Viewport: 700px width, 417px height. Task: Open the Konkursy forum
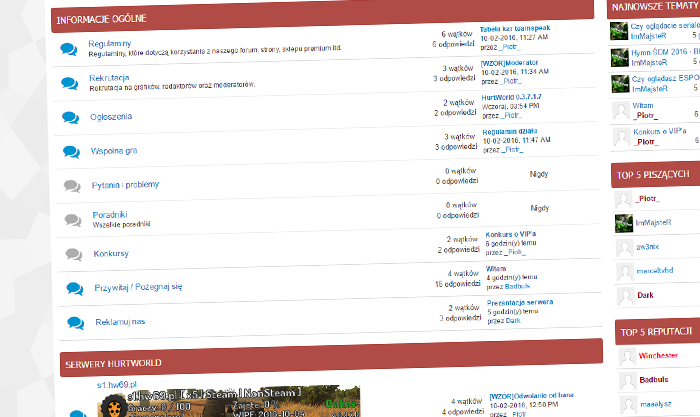pos(111,254)
